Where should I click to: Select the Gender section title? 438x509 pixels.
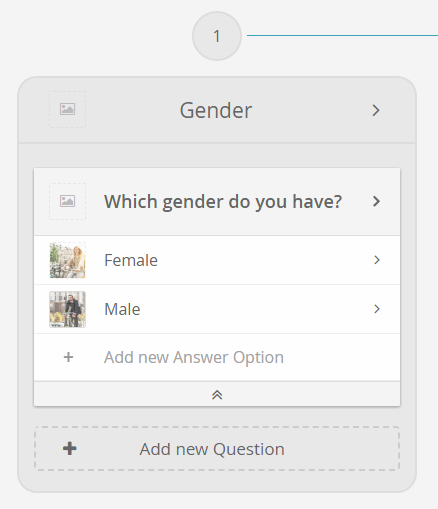pos(216,110)
